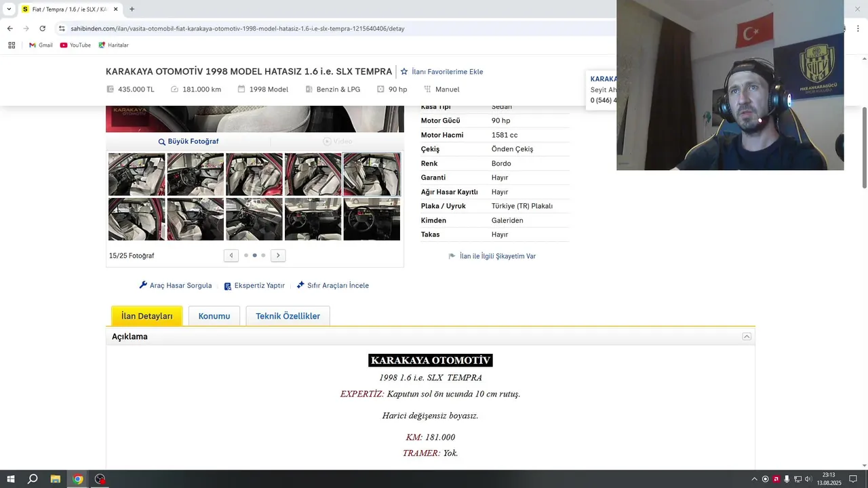Show next photo thumbnails page
Image resolution: width=868 pixels, height=488 pixels.
(278, 256)
